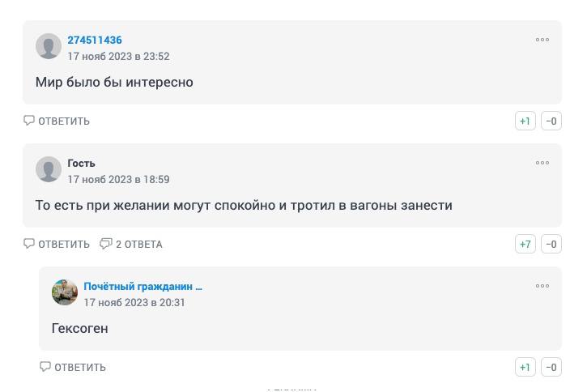Reply to Гость's comment via ОТВЕТИТЬ
The width and height of the screenshot is (587, 392).
(57, 244)
